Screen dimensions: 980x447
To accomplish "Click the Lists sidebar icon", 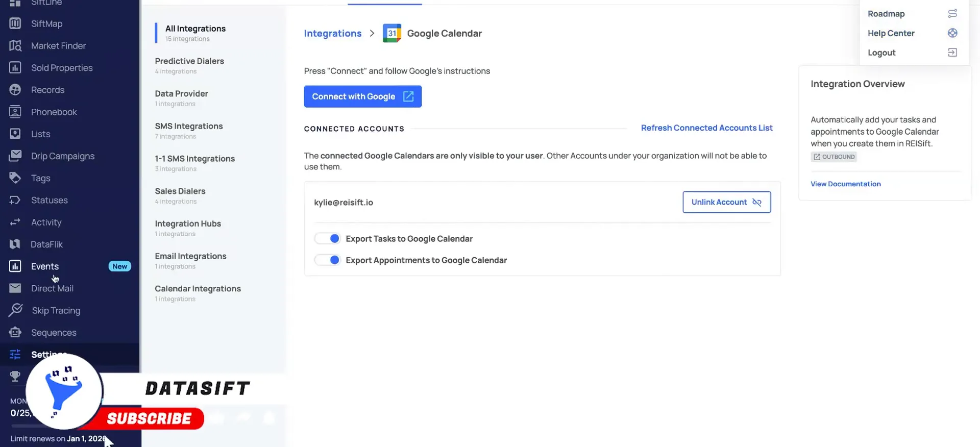I will point(15,134).
